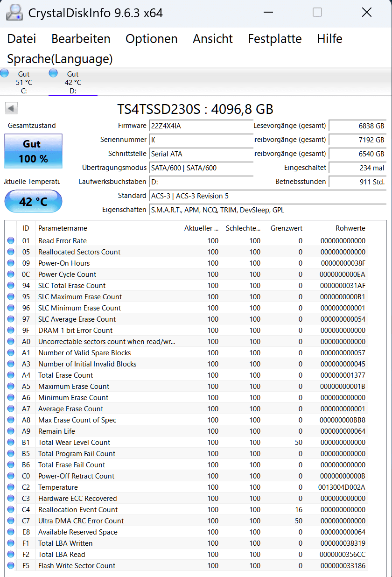392x577 pixels.
Task: Click status icon for Hardware ECC Recovered
Action: pyautogui.click(x=11, y=499)
